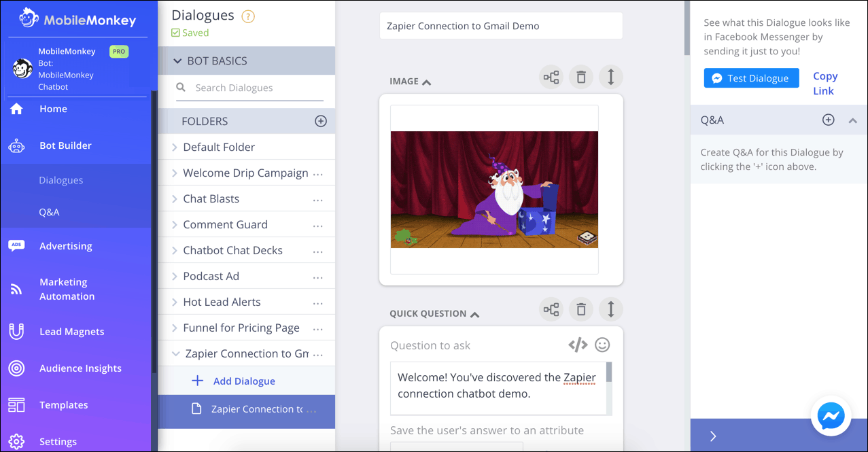Open options menu for Podcast Ad
868x452 pixels.
pyautogui.click(x=317, y=277)
